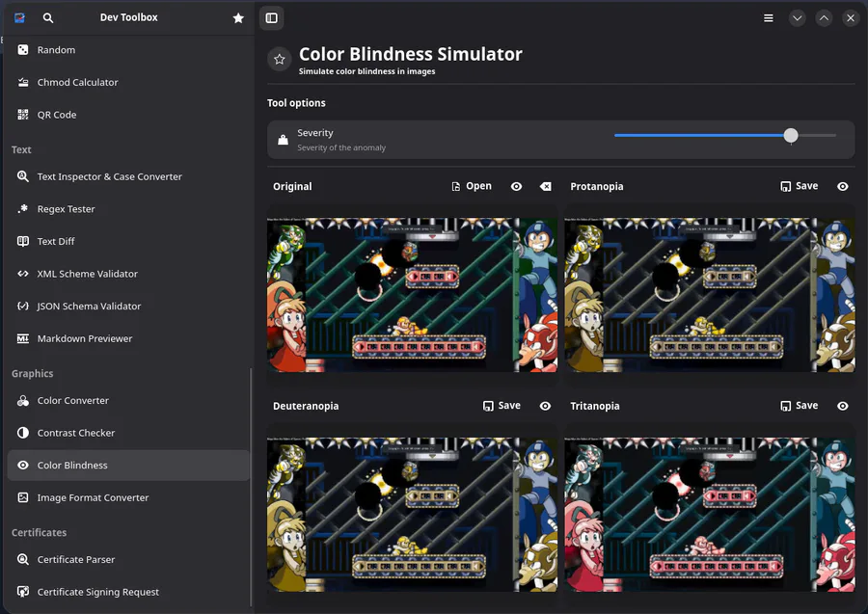868x614 pixels.
Task: Click the Severity slider handle
Action: click(791, 135)
